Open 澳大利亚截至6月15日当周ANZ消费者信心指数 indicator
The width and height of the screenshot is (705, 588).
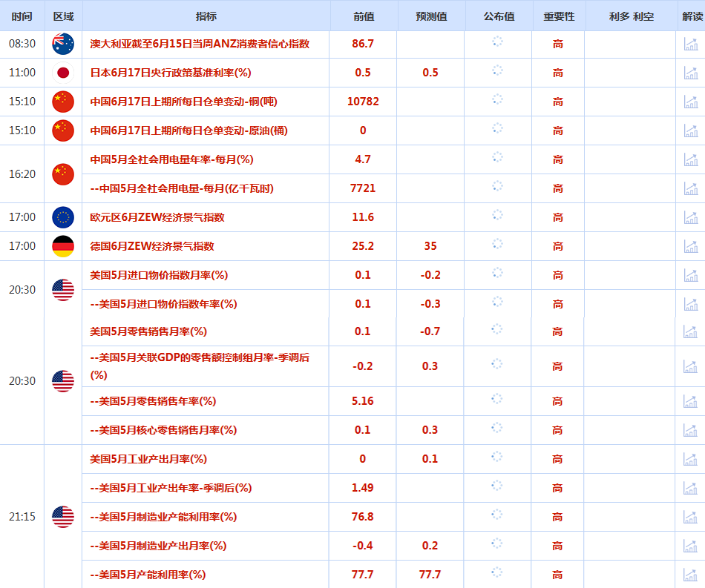click(x=200, y=44)
